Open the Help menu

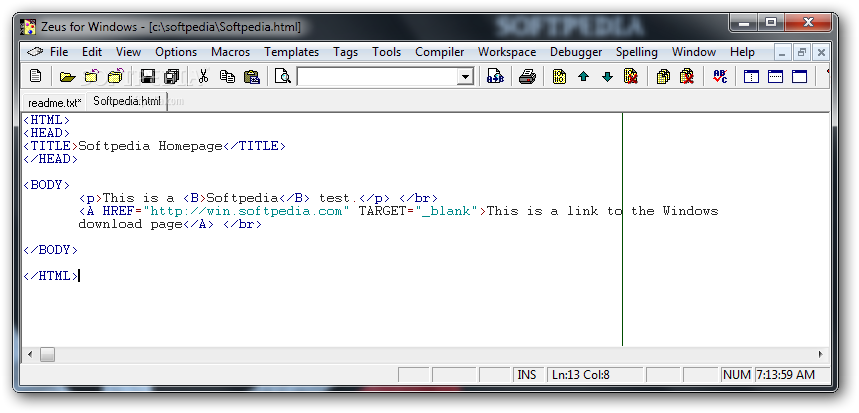click(x=742, y=52)
